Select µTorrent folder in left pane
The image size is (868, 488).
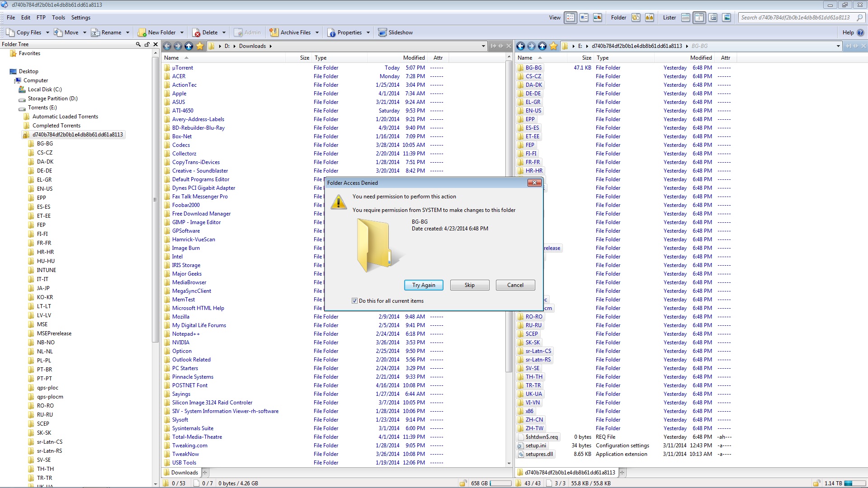tap(182, 68)
